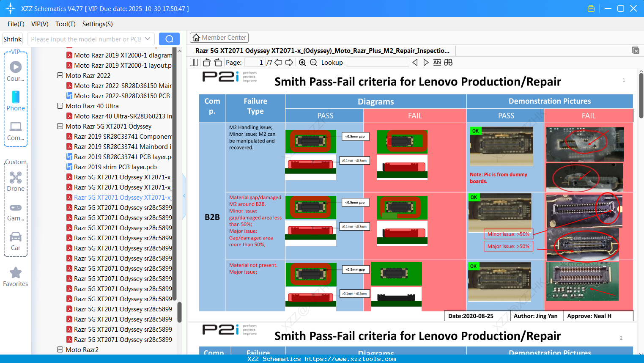The height and width of the screenshot is (363, 644).
Task: Click the Abi text-match icon
Action: click(x=437, y=63)
